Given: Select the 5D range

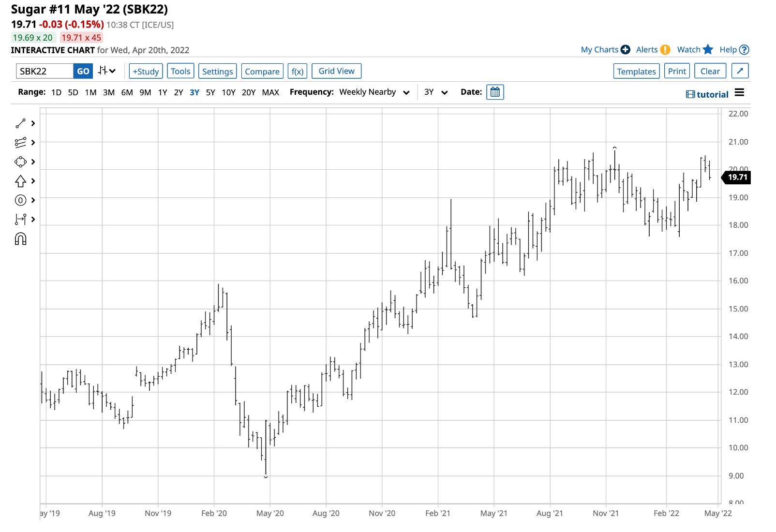Looking at the screenshot, I should 73,92.
